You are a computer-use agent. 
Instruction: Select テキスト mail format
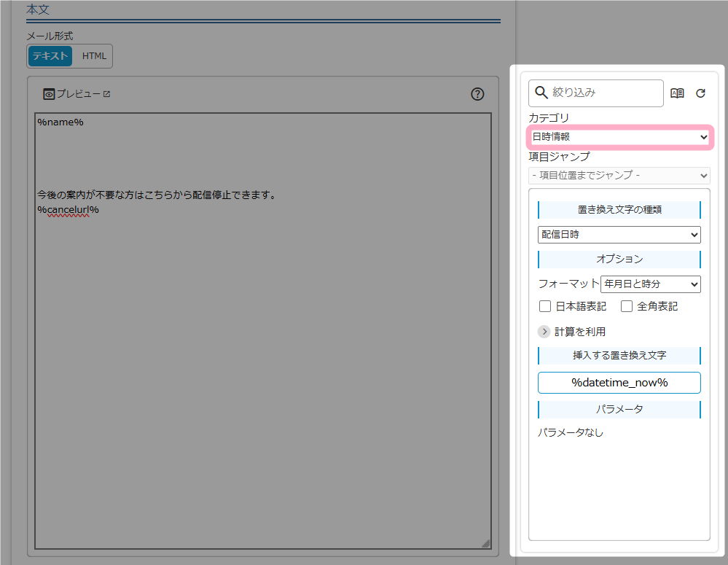click(x=50, y=56)
